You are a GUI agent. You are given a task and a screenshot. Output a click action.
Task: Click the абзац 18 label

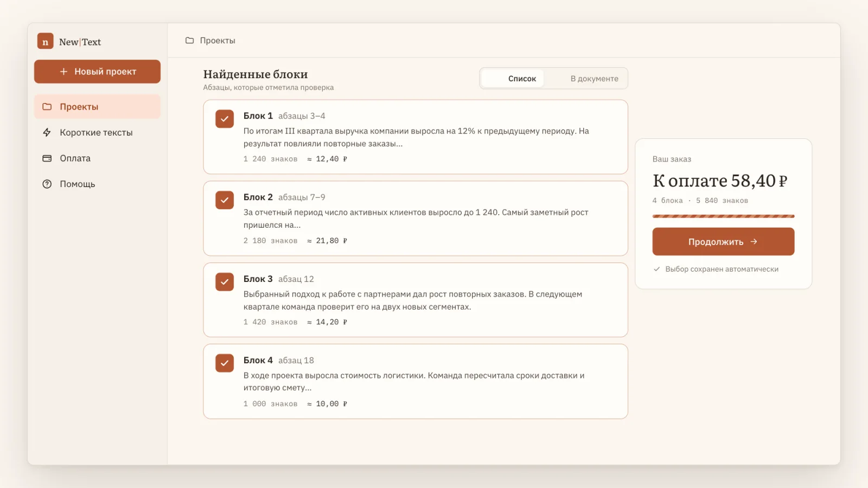(x=296, y=361)
